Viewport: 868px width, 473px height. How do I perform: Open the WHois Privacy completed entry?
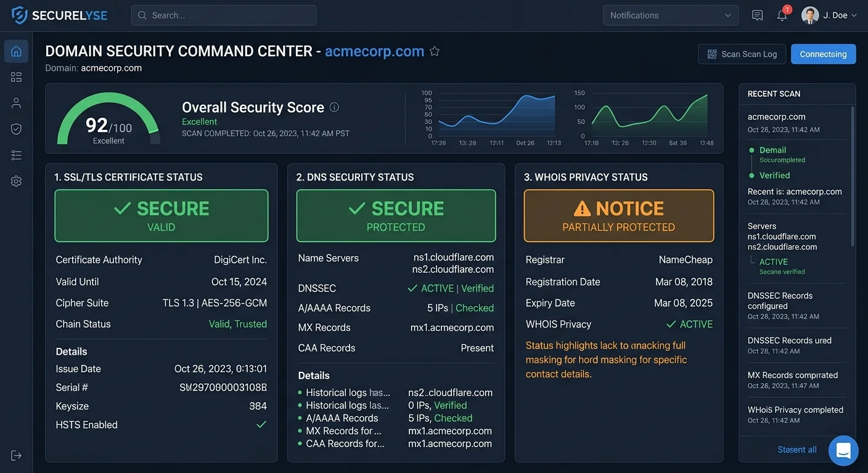pyautogui.click(x=795, y=414)
